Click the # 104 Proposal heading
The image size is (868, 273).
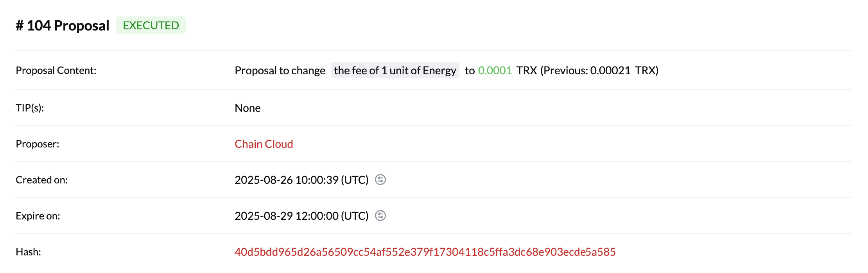pos(62,25)
